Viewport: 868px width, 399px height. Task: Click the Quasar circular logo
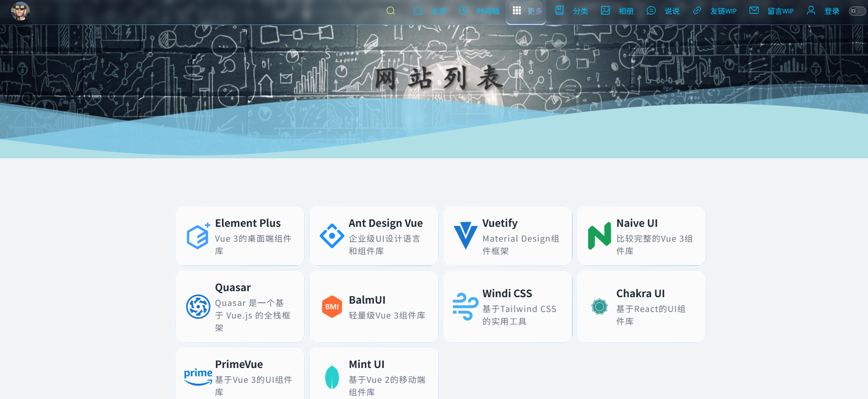pyautogui.click(x=198, y=306)
